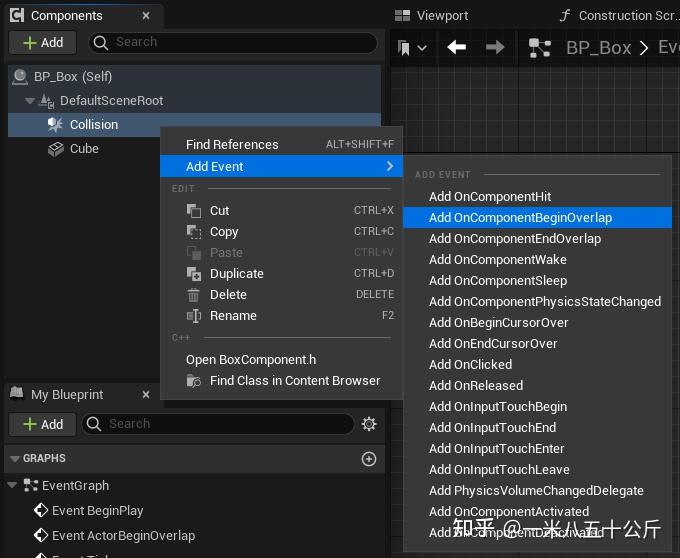
Task: Click the Duplicate icon in context menu
Action: pyautogui.click(x=193, y=274)
